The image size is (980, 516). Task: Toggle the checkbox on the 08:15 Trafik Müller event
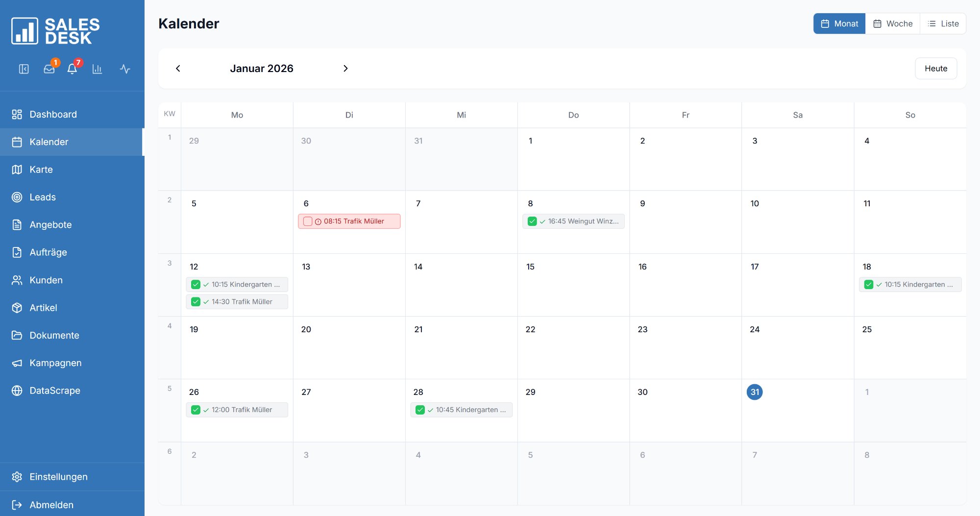(x=308, y=221)
